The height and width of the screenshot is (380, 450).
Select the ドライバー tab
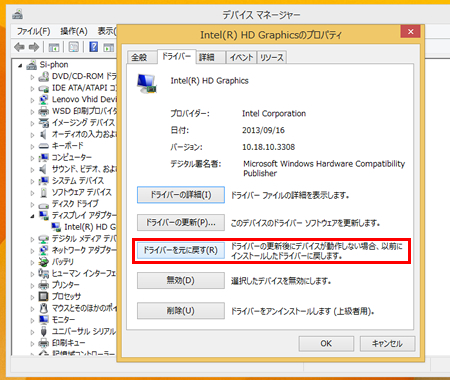(x=176, y=56)
